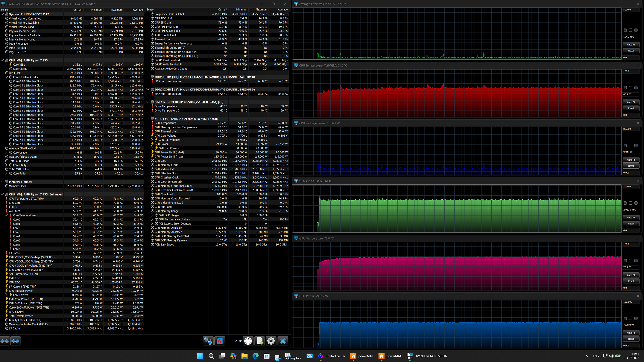Open the Windows Start menu
Viewport: 644px width, 362px height.
(x=200, y=356)
